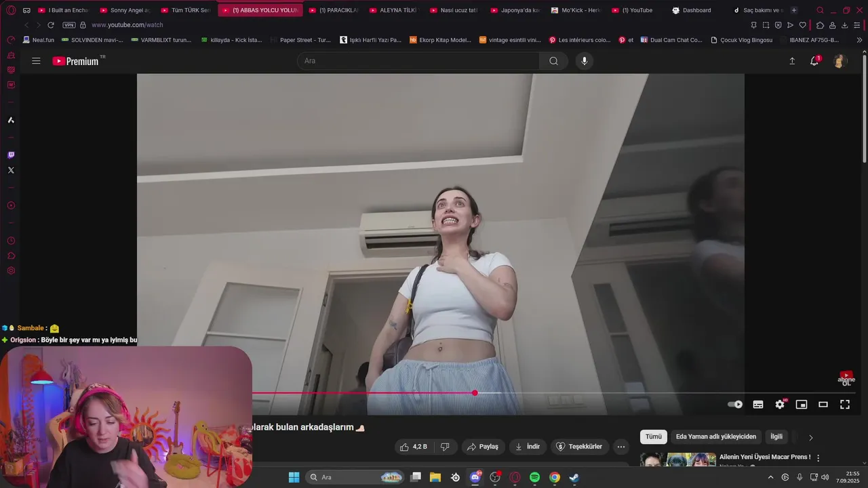
Task: Expand the bookmarks bar overflow chevron
Action: 859,40
